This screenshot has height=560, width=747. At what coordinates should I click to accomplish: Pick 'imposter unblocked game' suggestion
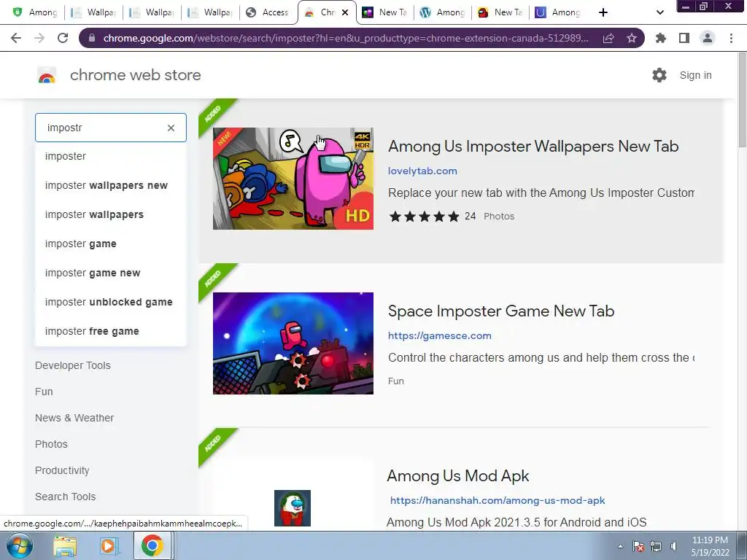click(111, 302)
